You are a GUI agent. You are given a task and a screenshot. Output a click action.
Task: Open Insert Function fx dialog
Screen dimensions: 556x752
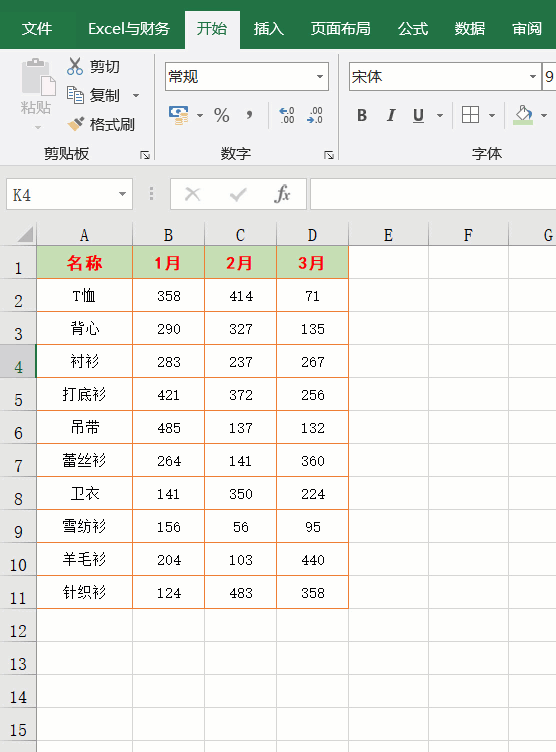point(282,194)
